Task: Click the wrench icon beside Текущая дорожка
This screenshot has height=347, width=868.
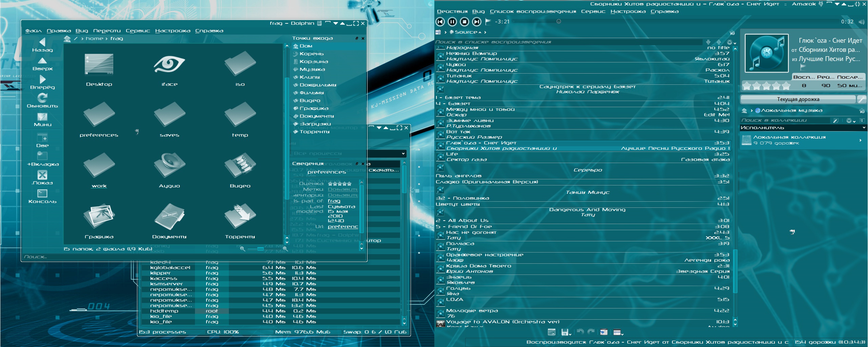Action: tap(861, 99)
